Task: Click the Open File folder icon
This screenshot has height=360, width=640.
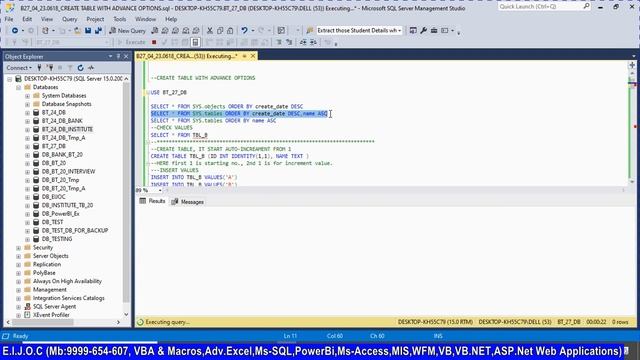Action: pyautogui.click(x=77, y=31)
